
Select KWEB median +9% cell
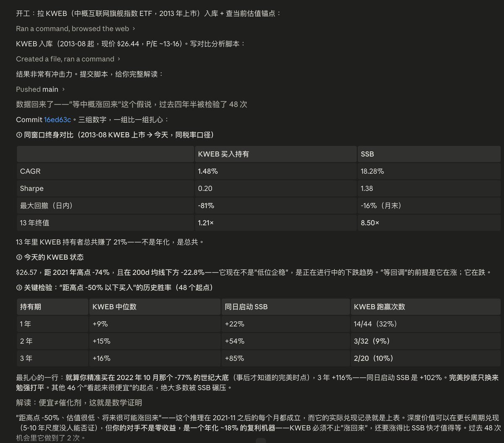coord(155,324)
